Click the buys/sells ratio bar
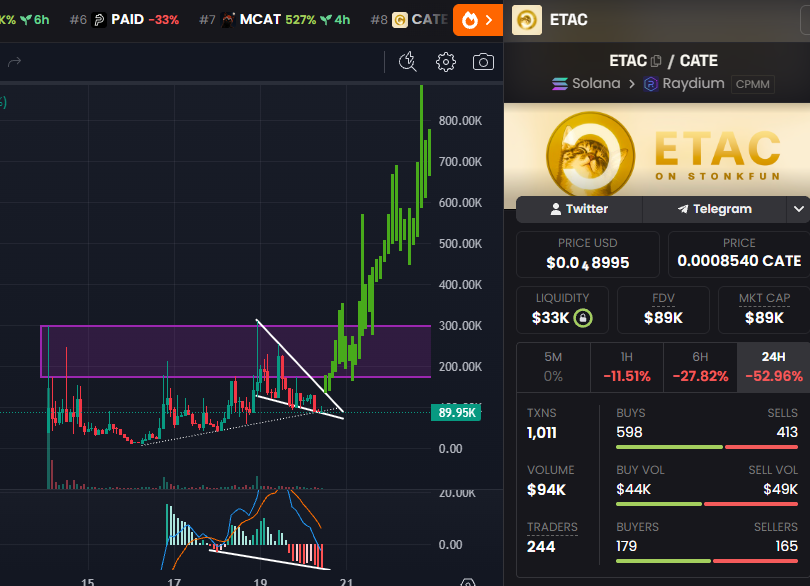 707,447
